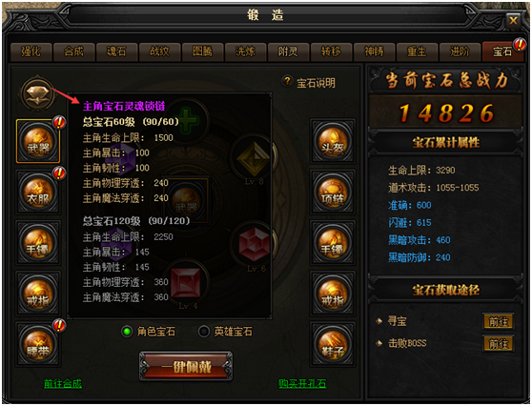This screenshot has height=406, width=532.
Task: Select the 鞋子 shoes equipment slot
Action: [333, 344]
